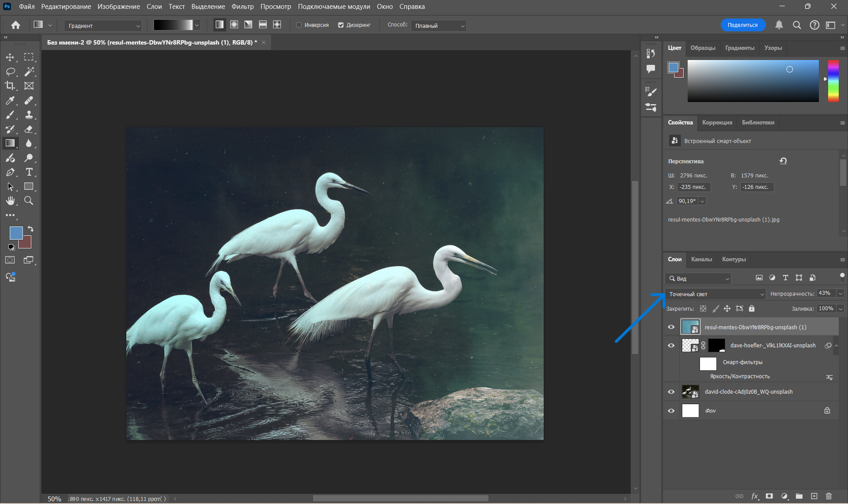Click the Поделиться button
The height and width of the screenshot is (504, 848).
point(742,25)
